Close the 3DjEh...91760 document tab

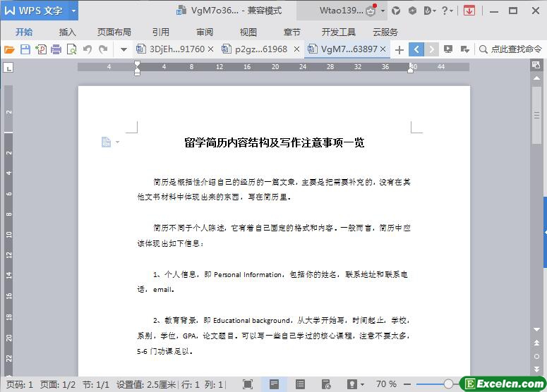[x=211, y=49]
